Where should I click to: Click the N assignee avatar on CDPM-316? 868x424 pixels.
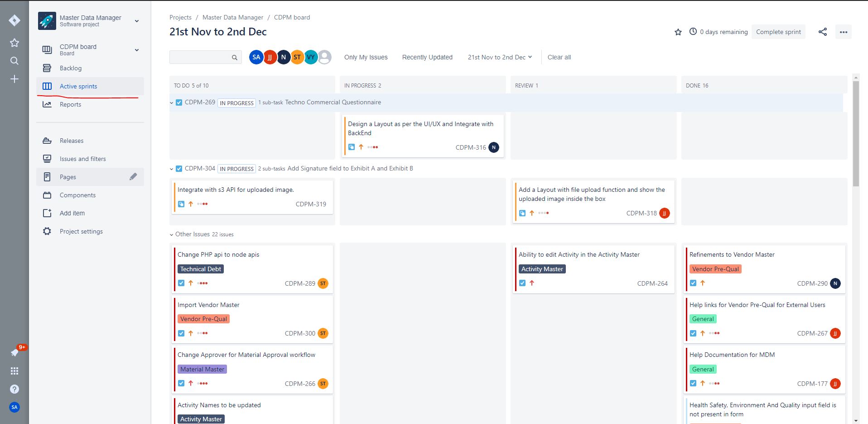(494, 147)
